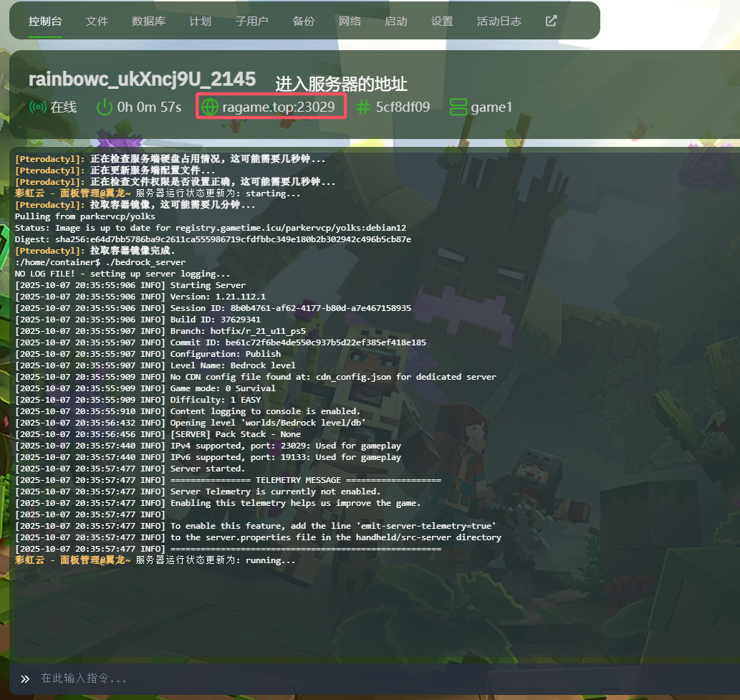This screenshot has width=740, height=700.
Task: Open the 设置 tab
Action: tap(442, 21)
